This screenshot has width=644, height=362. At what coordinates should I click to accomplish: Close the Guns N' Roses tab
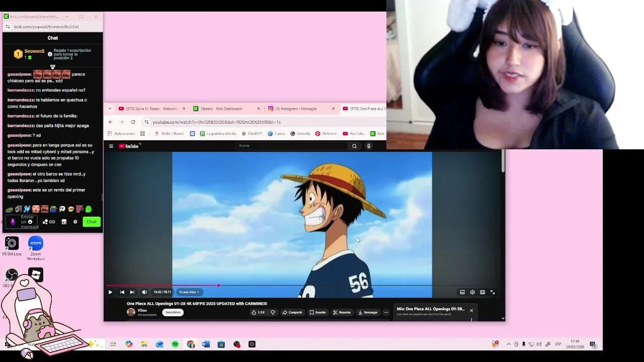[x=184, y=109]
